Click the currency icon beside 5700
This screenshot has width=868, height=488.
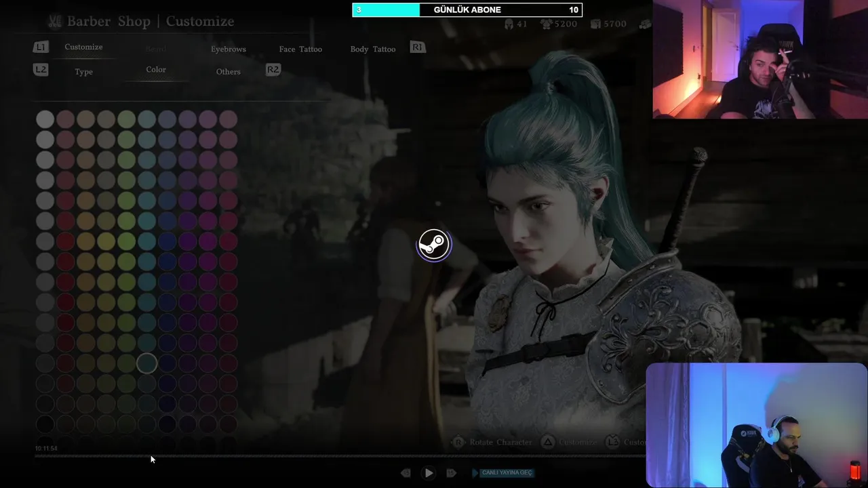click(x=595, y=24)
